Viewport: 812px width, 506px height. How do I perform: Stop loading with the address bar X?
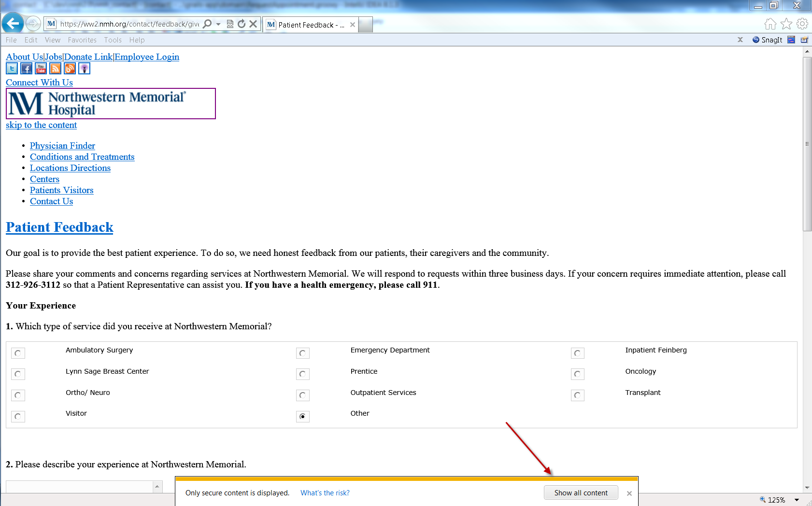click(x=253, y=24)
